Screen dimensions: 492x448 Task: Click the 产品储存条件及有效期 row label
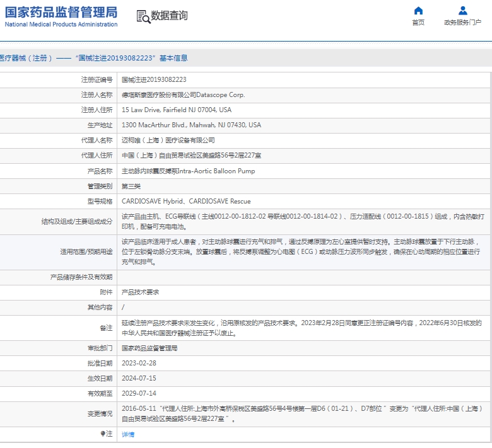81,277
